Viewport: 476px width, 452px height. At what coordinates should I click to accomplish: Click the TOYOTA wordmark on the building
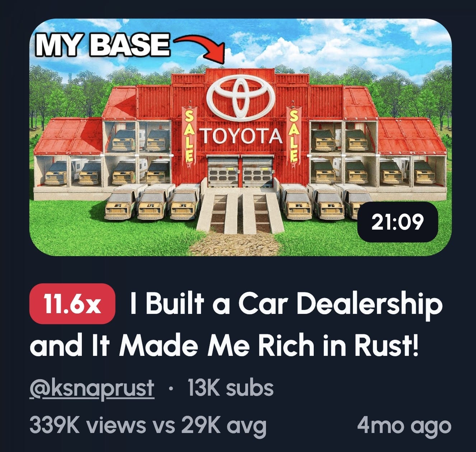coord(241,136)
